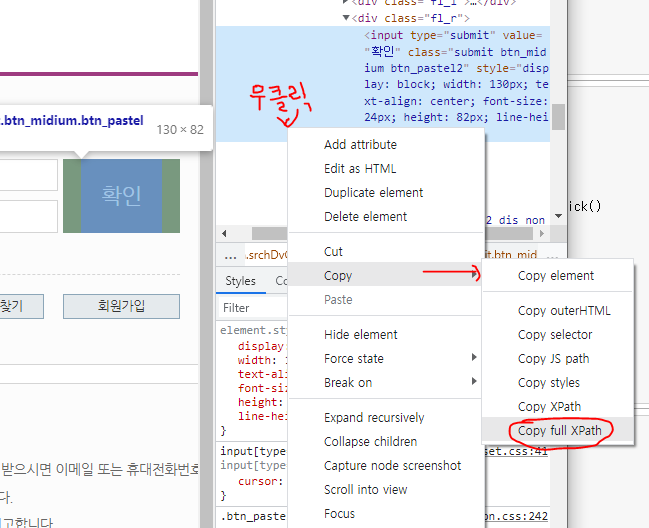Collapse the div class fl_r node
This screenshot has height=528, width=649.
346,18
